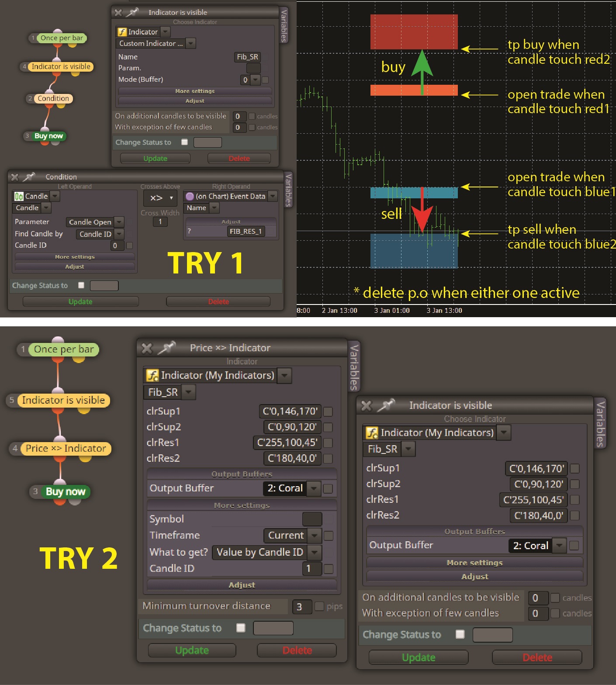This screenshot has height=685, width=616.
Task: Collapse More settings bar in Price x> Indicator panel
Action: (x=242, y=505)
